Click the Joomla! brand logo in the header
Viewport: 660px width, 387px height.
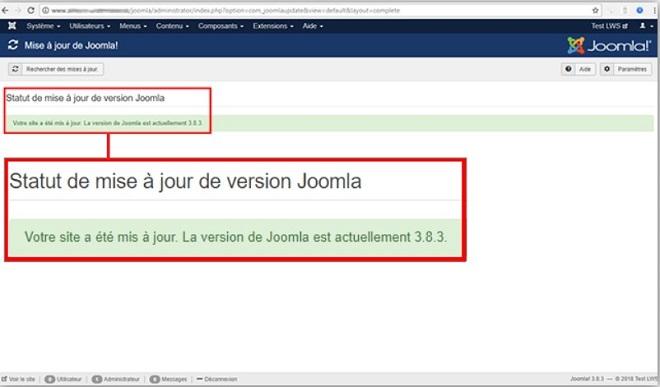coord(609,45)
